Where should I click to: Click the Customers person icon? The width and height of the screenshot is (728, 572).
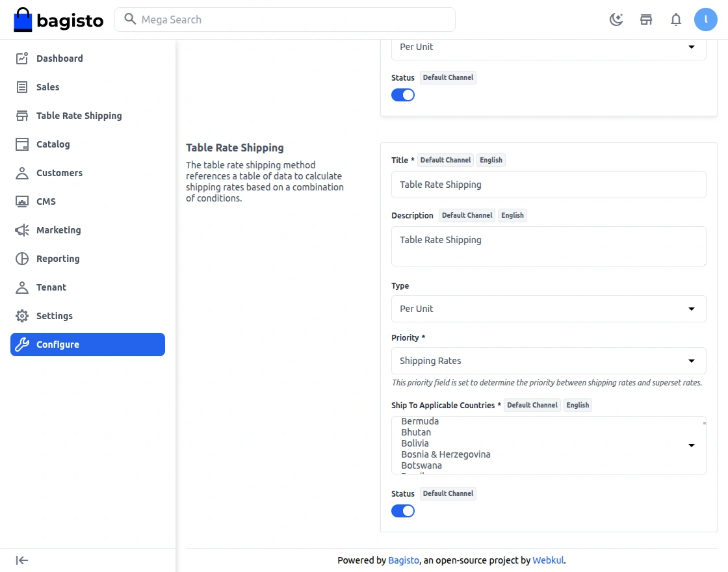tap(22, 173)
